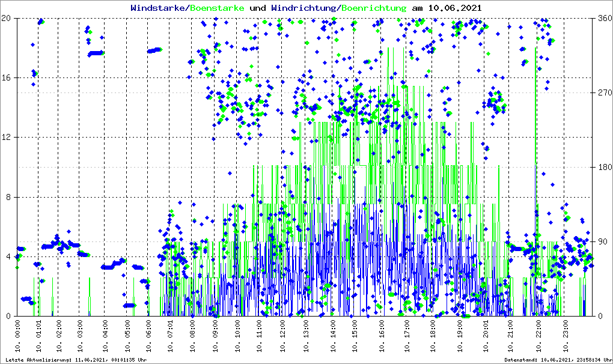
Task: Click the "10. 15:00" time axis label
Action: 354,336
